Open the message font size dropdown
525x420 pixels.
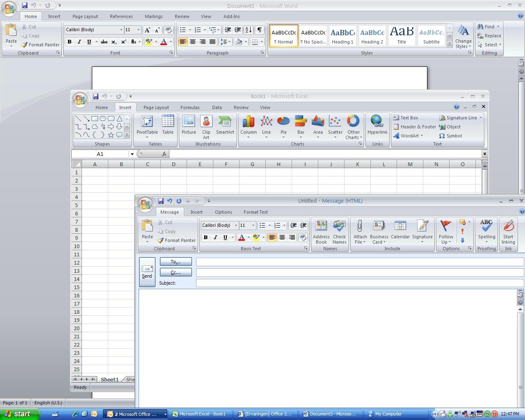(x=253, y=226)
